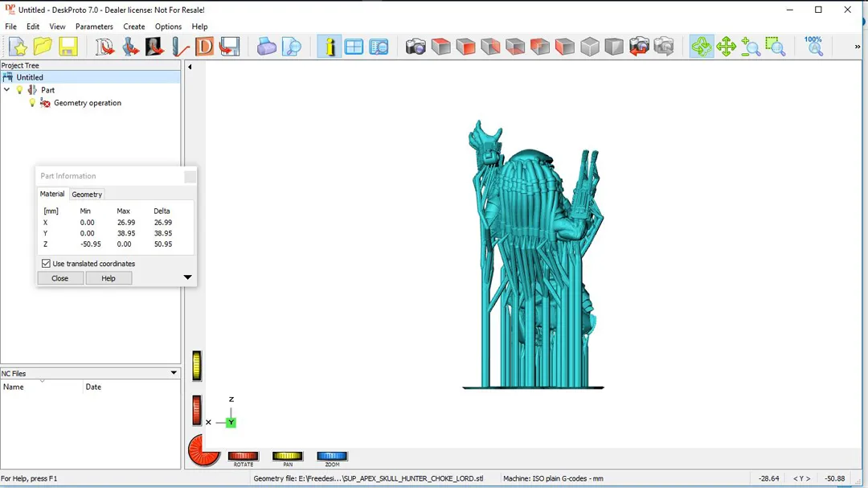Click the vertical red thumbwheel
Screen dimensions: 868x488
[197, 411]
